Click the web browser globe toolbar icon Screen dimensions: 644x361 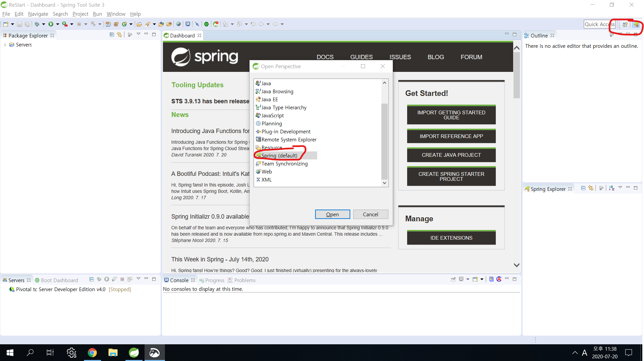click(178, 24)
